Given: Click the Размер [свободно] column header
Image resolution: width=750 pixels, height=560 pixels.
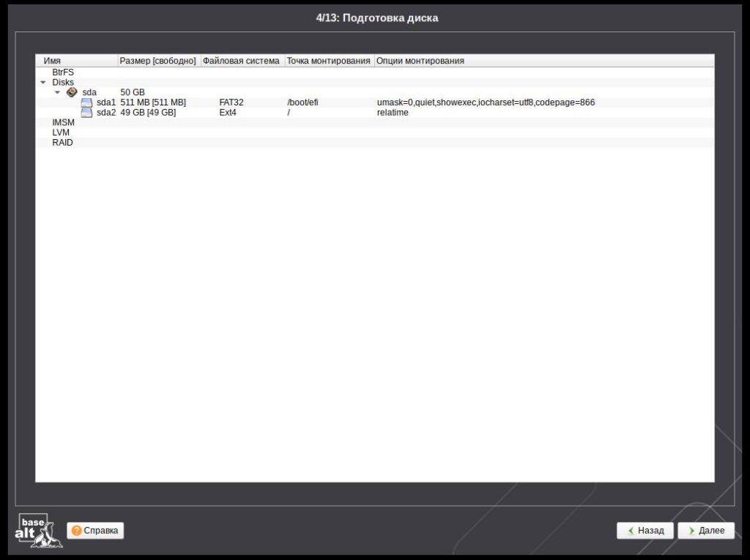Looking at the screenshot, I should tap(158, 61).
